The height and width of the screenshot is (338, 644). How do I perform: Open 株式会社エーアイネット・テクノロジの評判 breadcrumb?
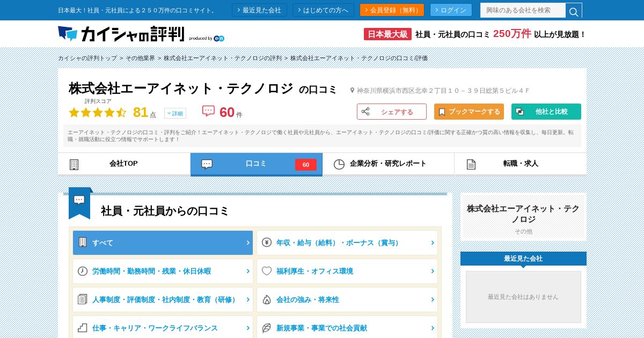pyautogui.click(x=223, y=58)
